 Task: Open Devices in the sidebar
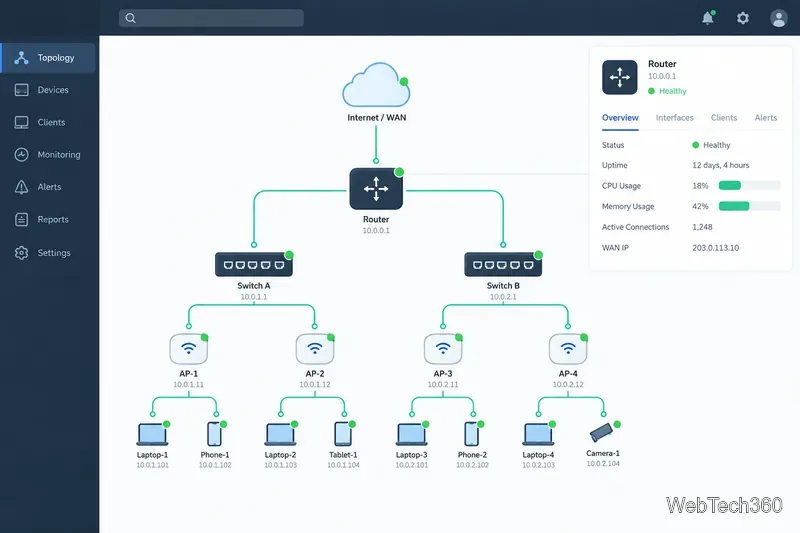pos(48,90)
